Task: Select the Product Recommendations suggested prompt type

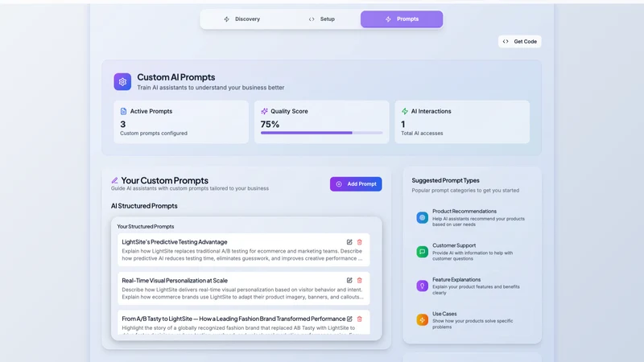Action: click(472, 217)
